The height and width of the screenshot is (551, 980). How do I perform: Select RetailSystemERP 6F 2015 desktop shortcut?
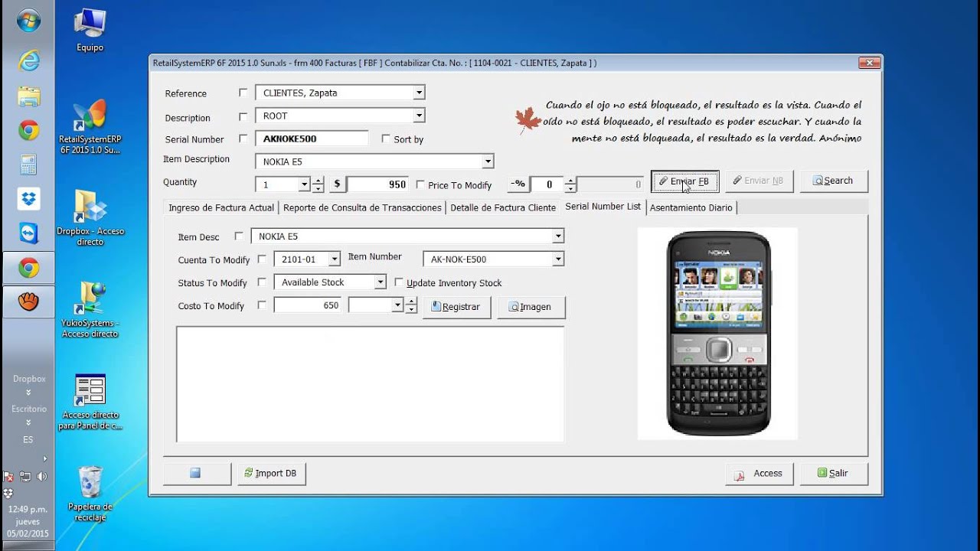point(90,127)
